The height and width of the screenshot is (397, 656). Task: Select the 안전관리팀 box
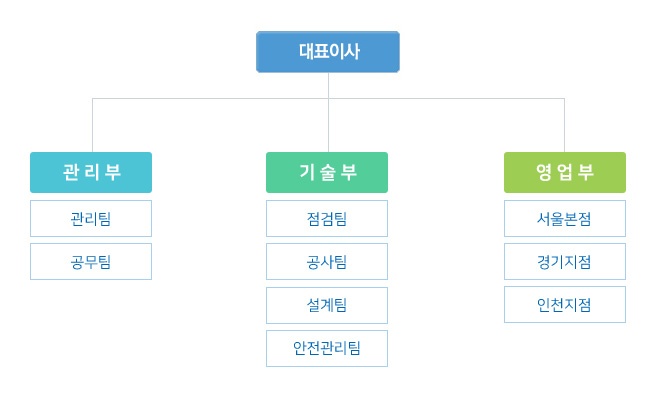327,348
